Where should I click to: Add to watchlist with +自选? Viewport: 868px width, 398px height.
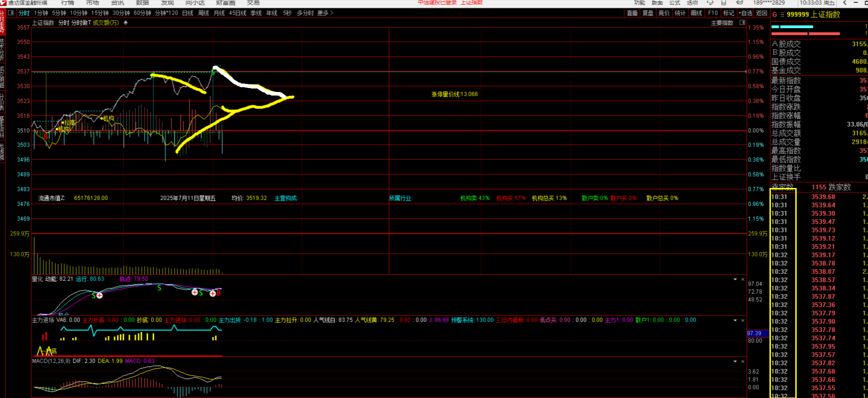[x=745, y=13]
